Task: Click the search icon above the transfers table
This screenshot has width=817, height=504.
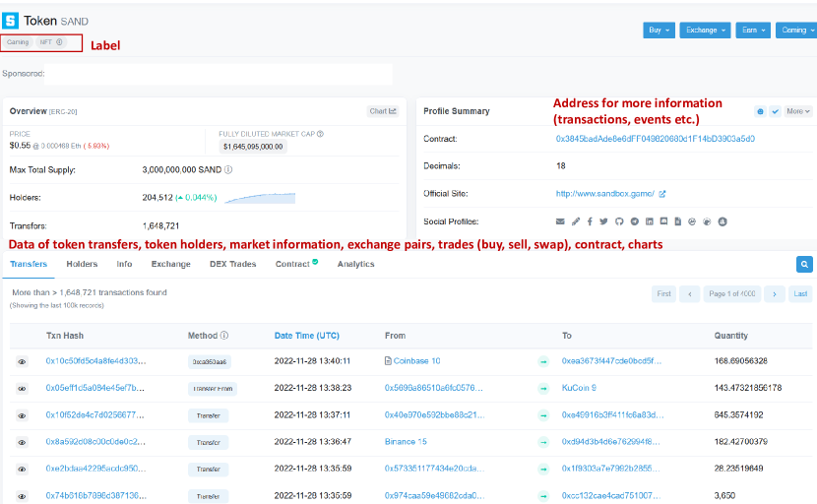Action: 804,264
